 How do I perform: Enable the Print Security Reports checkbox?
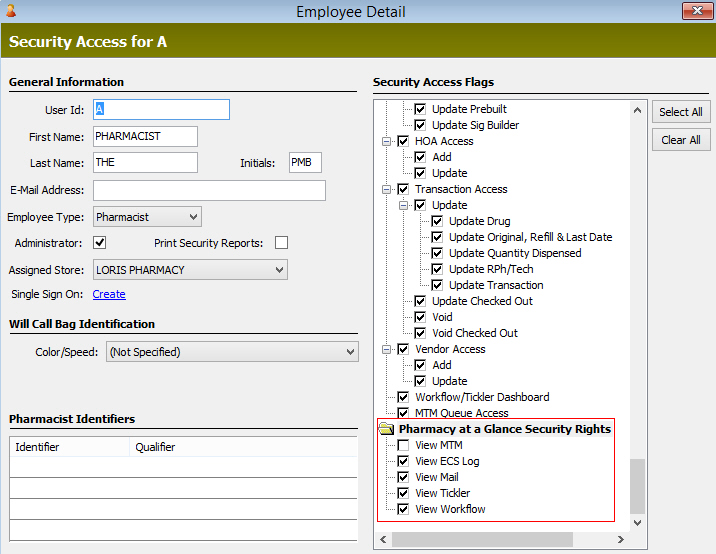pyautogui.click(x=282, y=243)
